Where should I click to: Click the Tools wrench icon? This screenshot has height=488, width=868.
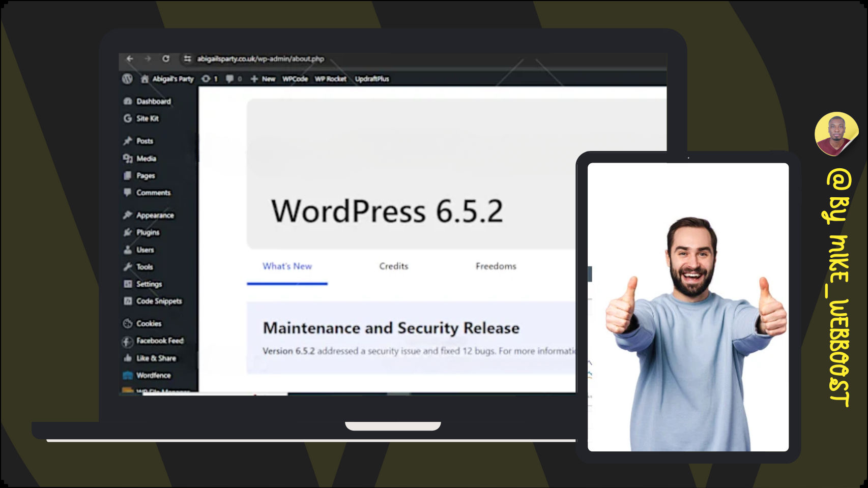coord(128,267)
